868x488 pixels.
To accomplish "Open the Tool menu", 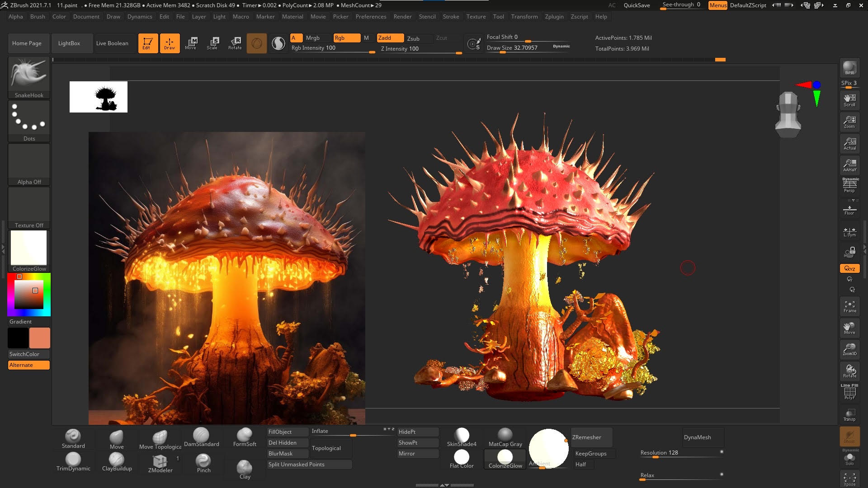I will 498,17.
